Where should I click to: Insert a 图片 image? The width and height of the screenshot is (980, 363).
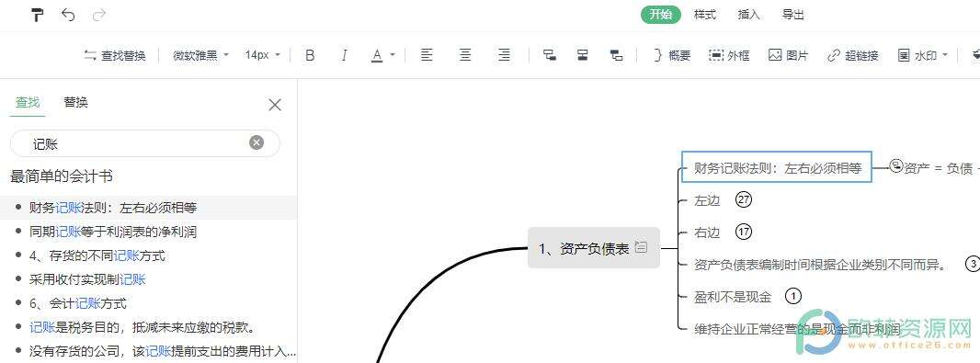tap(788, 56)
